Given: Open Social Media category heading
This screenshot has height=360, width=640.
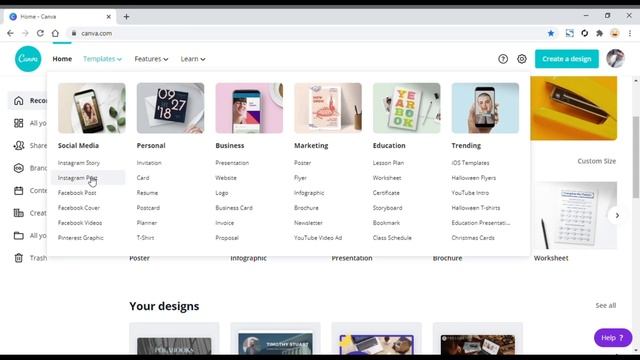Looking at the screenshot, I should (x=78, y=145).
